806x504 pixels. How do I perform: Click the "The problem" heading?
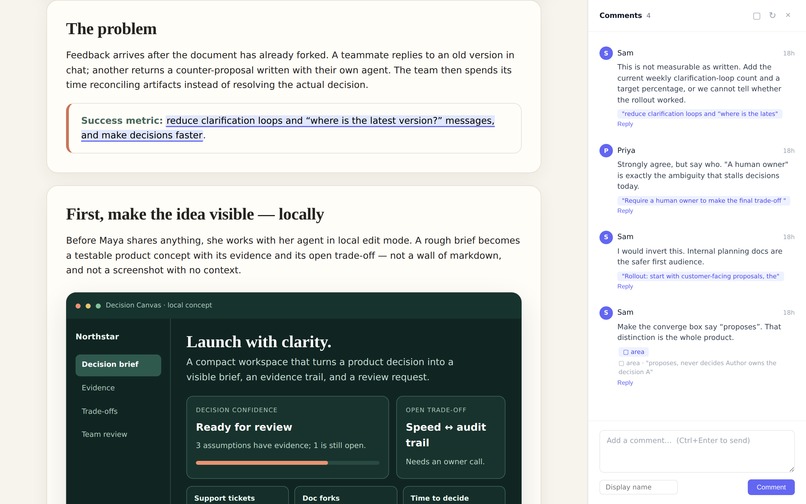(112, 29)
